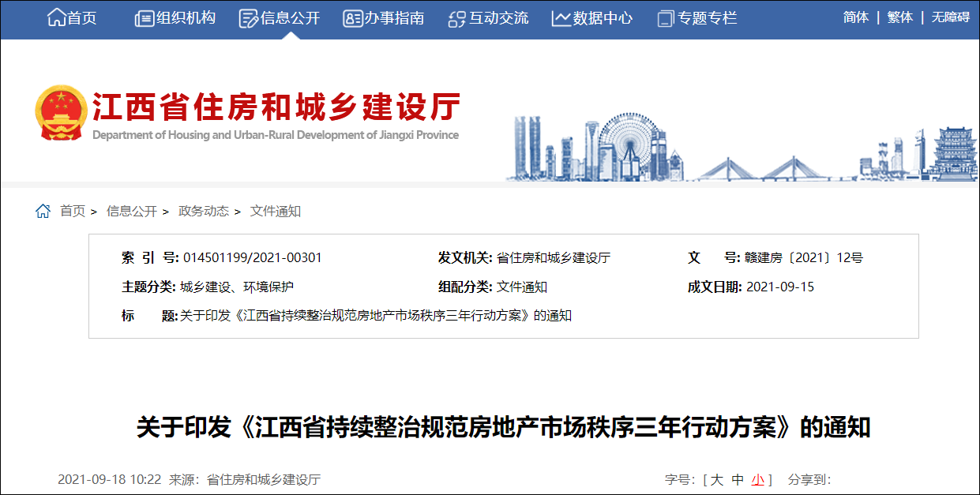Go to 信息公开 in the breadcrumb

(x=132, y=211)
